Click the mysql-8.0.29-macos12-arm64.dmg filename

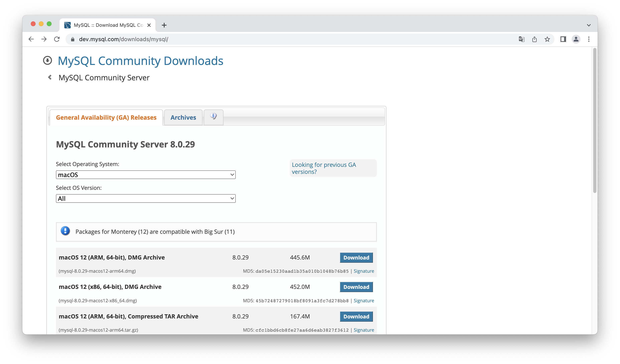97,271
